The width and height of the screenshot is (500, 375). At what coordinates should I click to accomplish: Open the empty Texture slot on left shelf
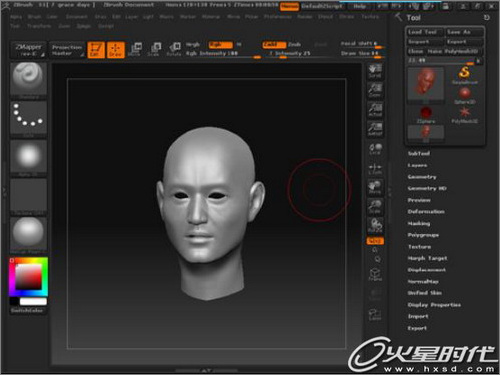click(x=28, y=197)
